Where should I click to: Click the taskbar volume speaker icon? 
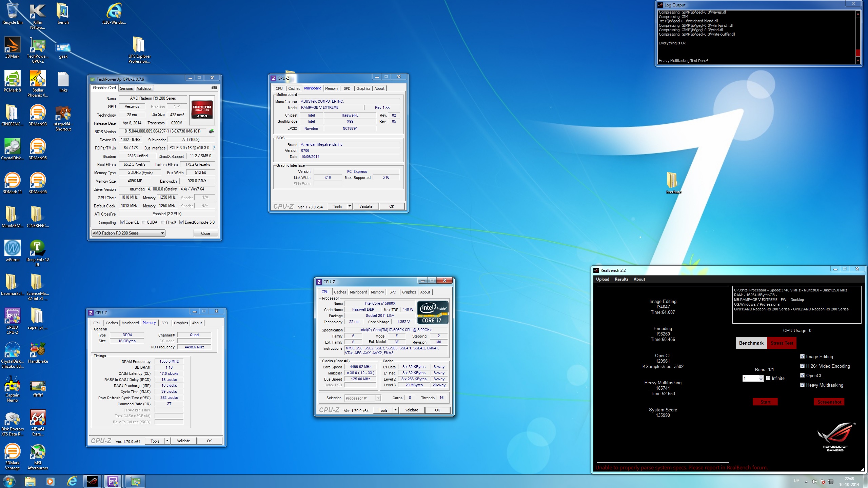(x=814, y=481)
